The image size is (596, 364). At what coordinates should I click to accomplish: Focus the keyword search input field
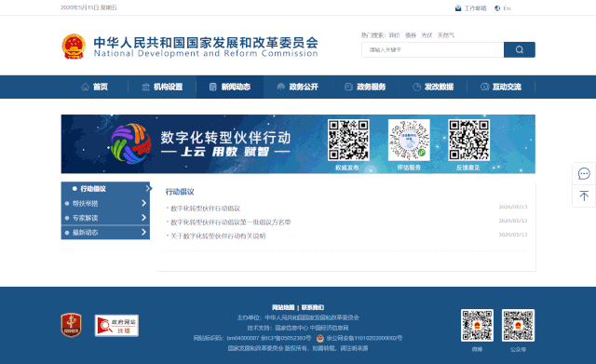coord(432,49)
